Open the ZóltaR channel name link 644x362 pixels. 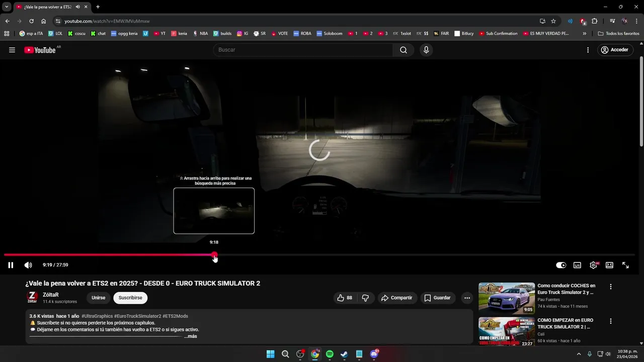pyautogui.click(x=51, y=295)
